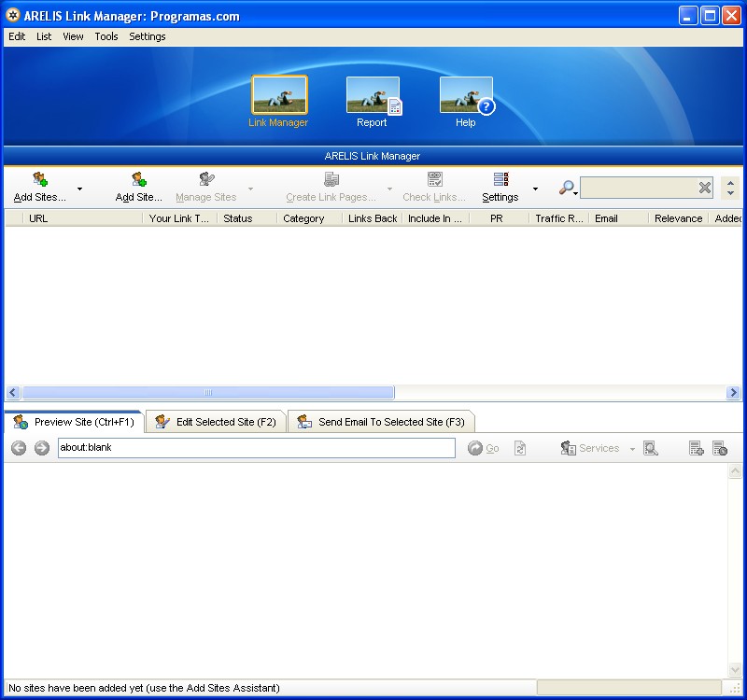The height and width of the screenshot is (700, 747).
Task: Open the Settings menu in menu bar
Action: point(148,36)
